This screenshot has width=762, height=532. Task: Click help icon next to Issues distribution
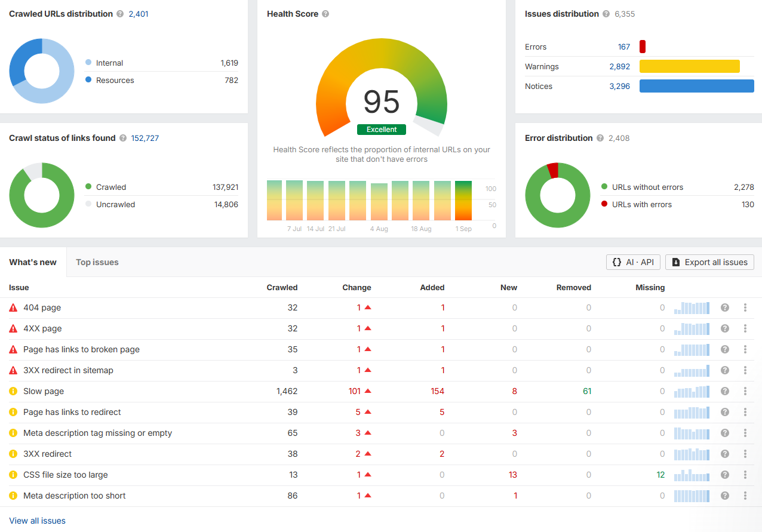606,14
